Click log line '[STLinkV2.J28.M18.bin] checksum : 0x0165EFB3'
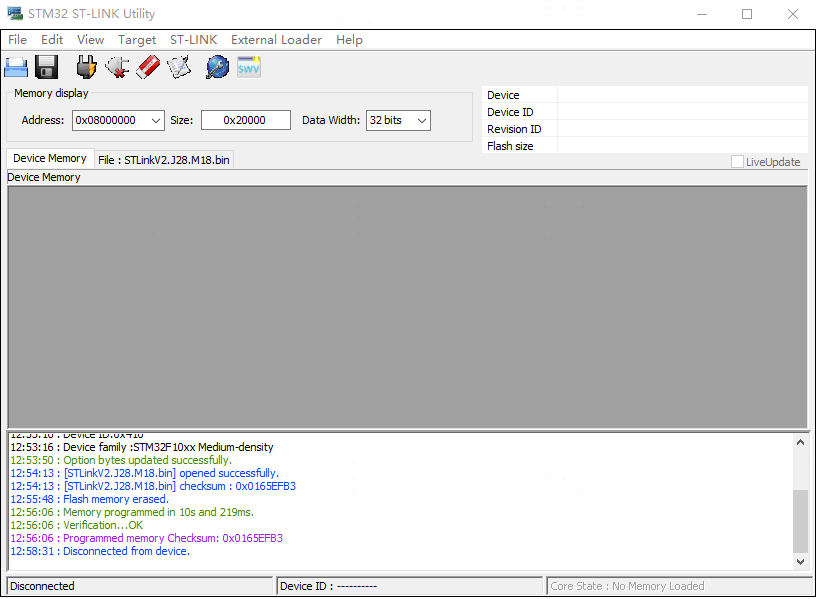Viewport: 816px width, 599px height. [x=153, y=486]
